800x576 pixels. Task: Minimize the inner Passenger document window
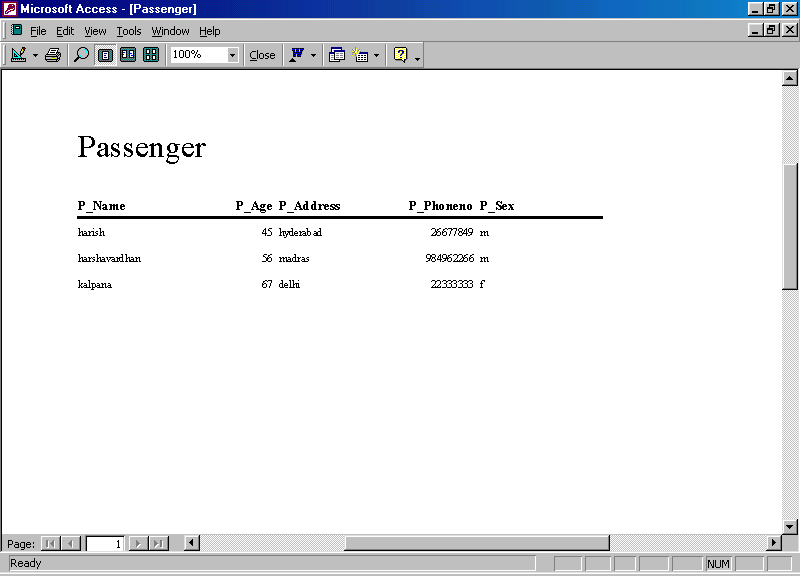click(x=755, y=30)
